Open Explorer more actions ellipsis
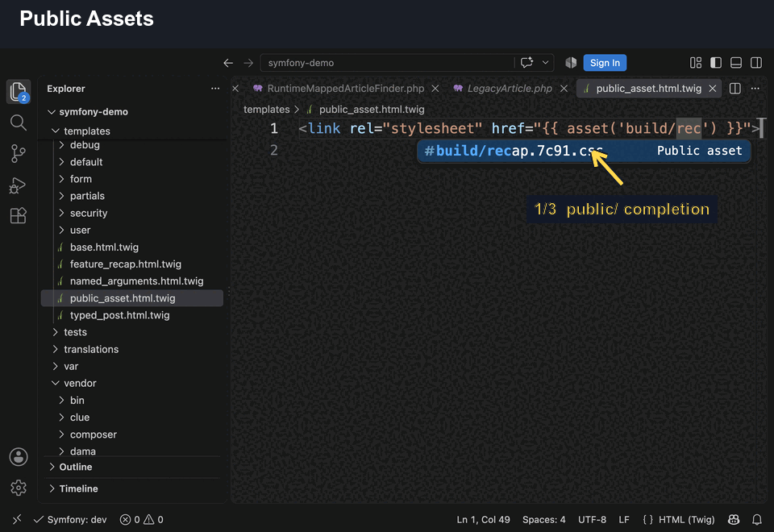This screenshot has width=774, height=532. coord(215,89)
